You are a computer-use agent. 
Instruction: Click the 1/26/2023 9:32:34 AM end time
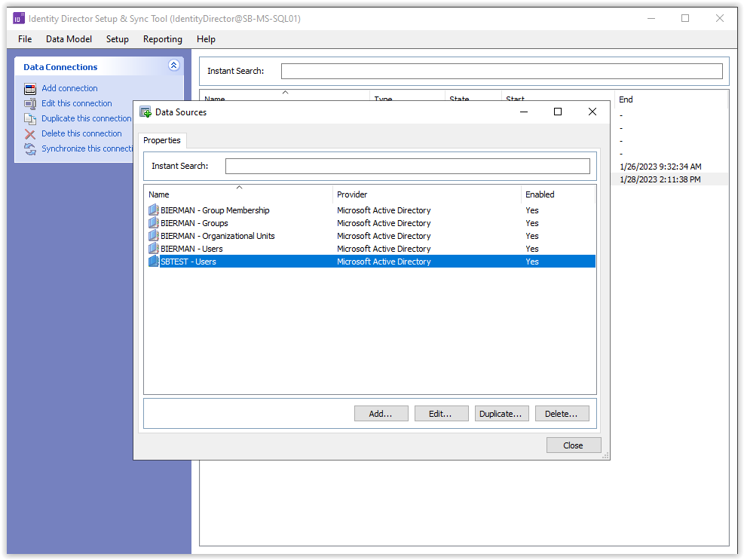pos(660,167)
